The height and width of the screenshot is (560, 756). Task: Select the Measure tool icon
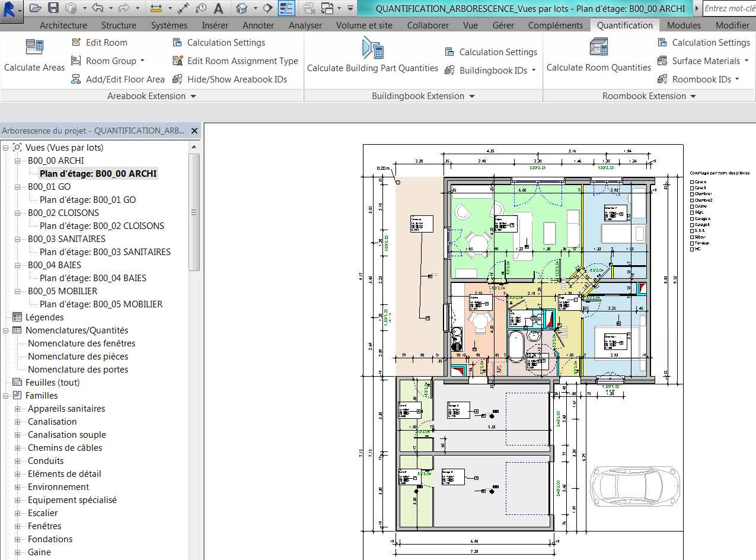click(x=157, y=8)
